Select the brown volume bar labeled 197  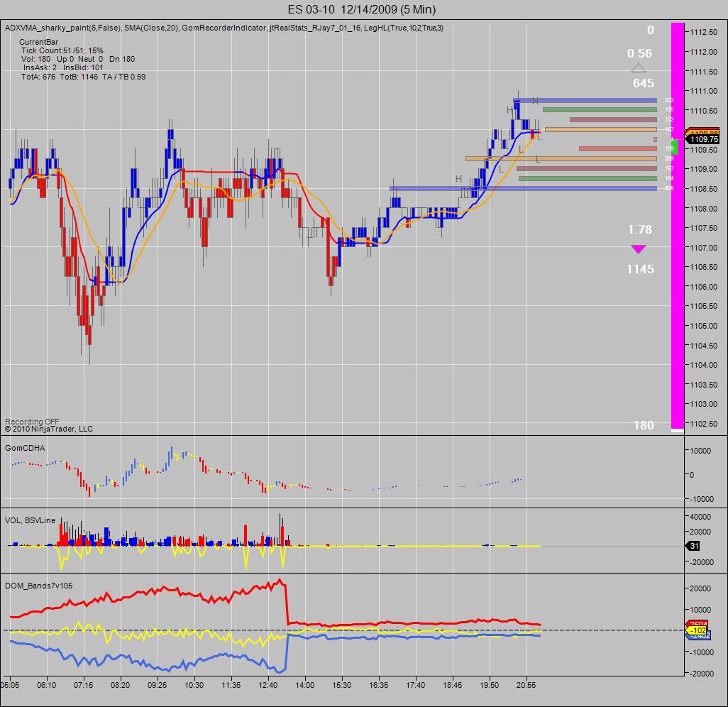[x=587, y=169]
